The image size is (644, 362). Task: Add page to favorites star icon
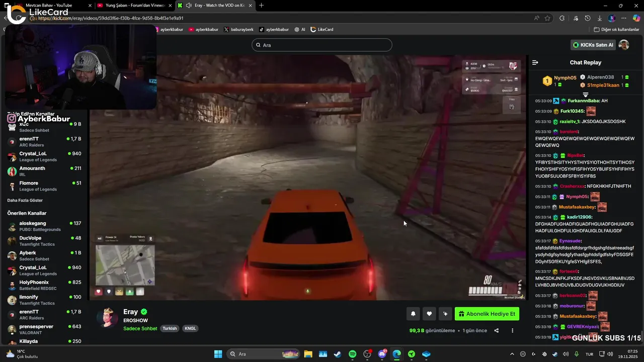(547, 18)
